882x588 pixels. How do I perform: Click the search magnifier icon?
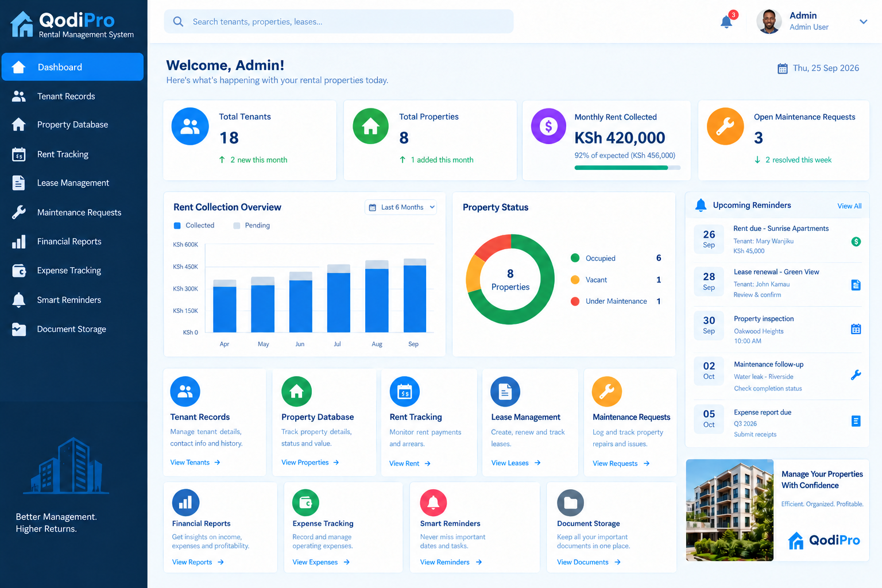pos(179,22)
